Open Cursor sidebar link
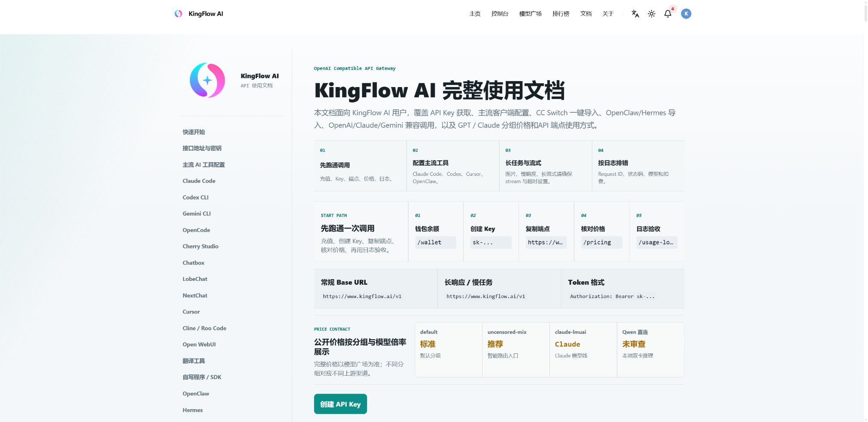 pos(191,312)
